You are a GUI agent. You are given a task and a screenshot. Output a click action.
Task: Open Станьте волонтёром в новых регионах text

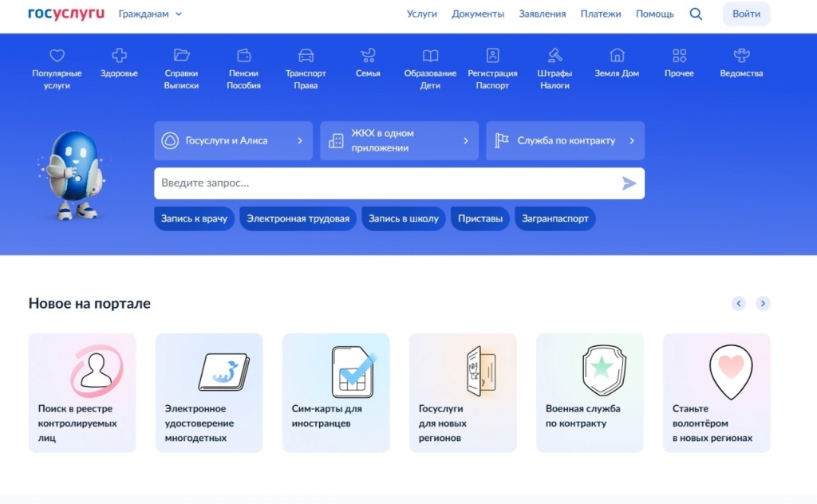pyautogui.click(x=712, y=423)
